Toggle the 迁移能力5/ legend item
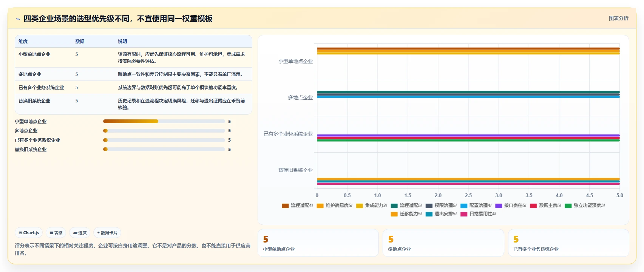The height and width of the screenshot is (272, 644). (x=406, y=214)
